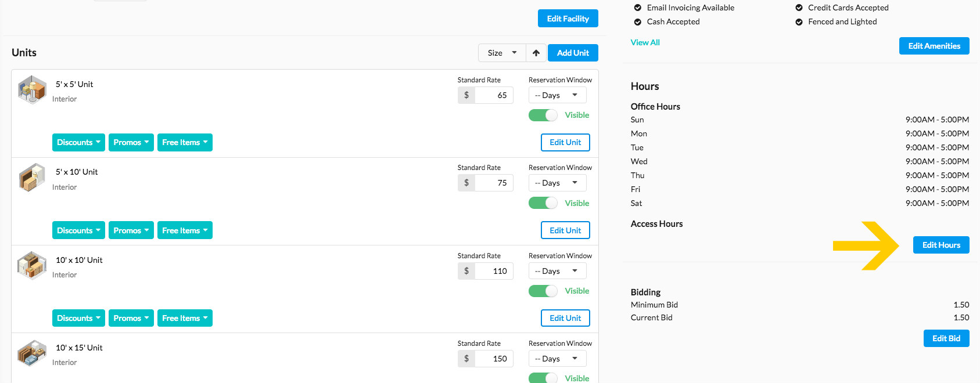Click dollar sign of the 5' x 5' rate
The width and height of the screenshot is (980, 383).
(466, 95)
